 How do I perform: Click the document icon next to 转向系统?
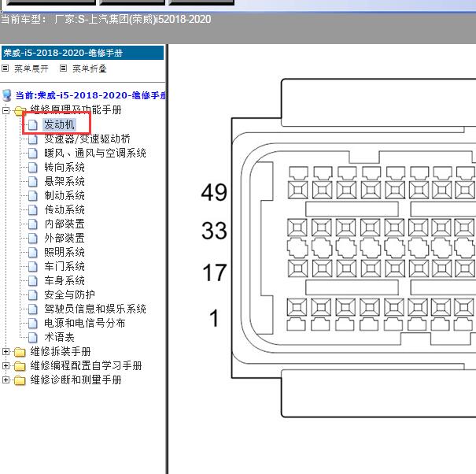(33, 167)
